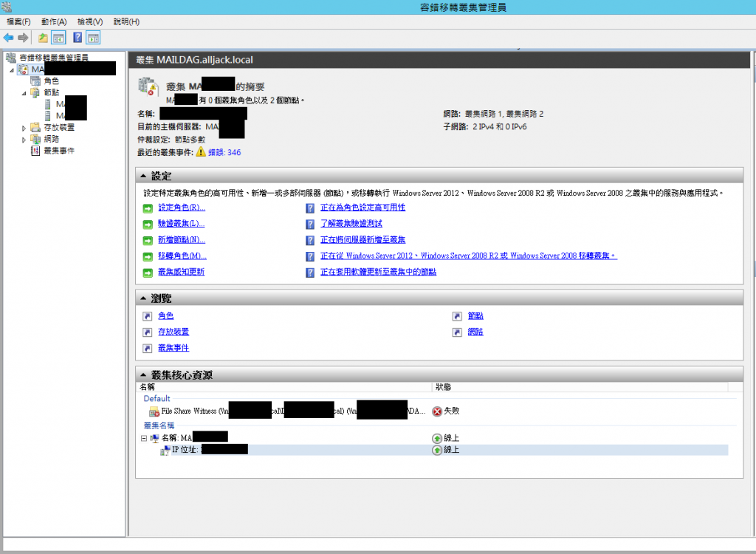This screenshot has height=554, width=756.
Task: Click the warning icon beside 錯誤: 346
Action: 201,151
